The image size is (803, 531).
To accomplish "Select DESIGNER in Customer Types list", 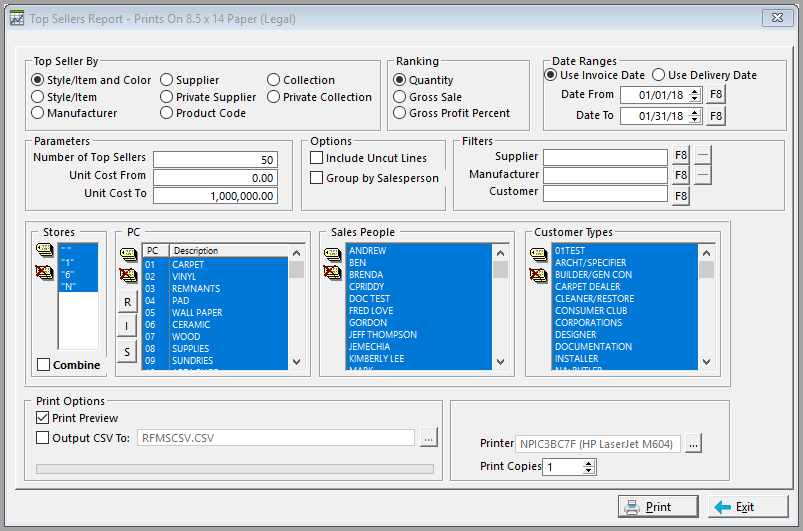I will click(625, 335).
